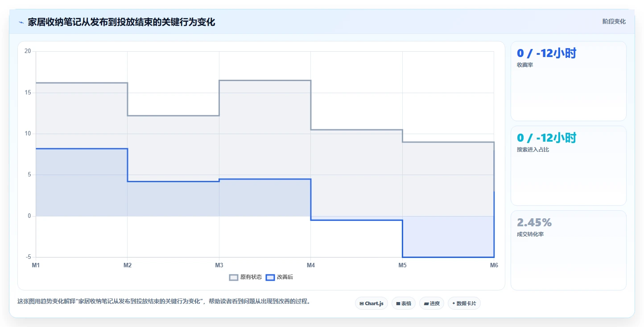
Task: Click the M2 axis label
Action: [128, 266]
